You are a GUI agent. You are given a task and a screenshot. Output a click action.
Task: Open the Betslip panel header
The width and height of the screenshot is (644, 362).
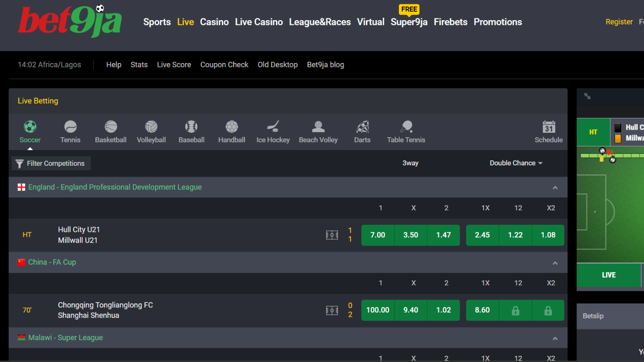[610, 316]
